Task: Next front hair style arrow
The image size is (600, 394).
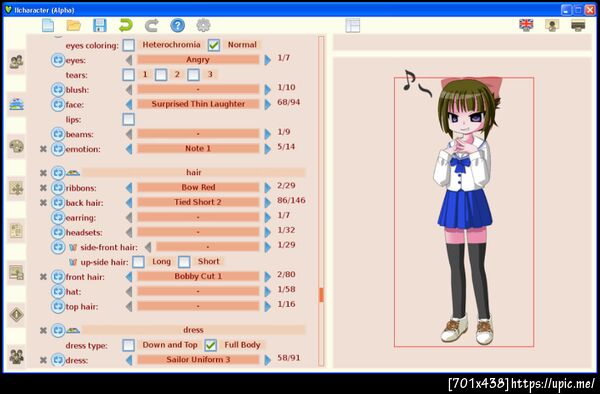Action: (x=267, y=277)
